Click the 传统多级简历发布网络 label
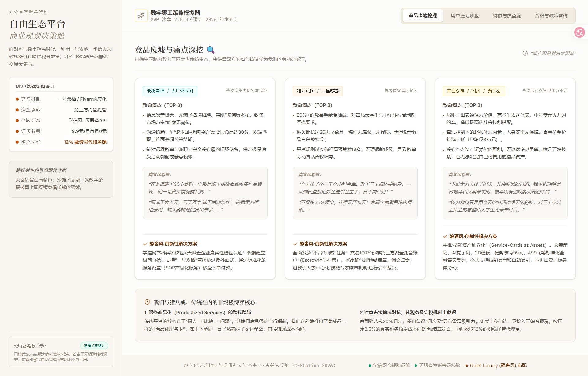 [x=247, y=91]
